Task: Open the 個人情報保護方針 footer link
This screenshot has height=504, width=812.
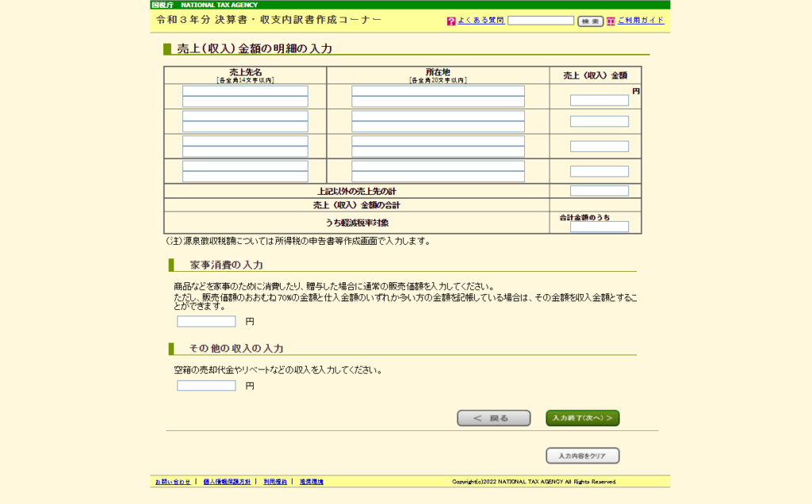Action: [x=227, y=482]
